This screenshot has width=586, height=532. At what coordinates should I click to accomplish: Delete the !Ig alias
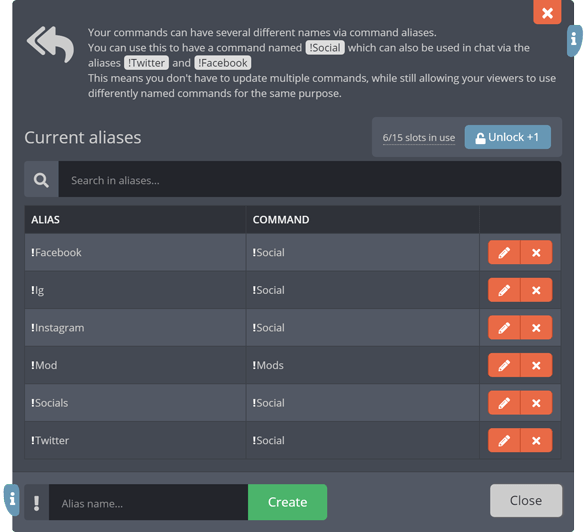click(x=536, y=290)
